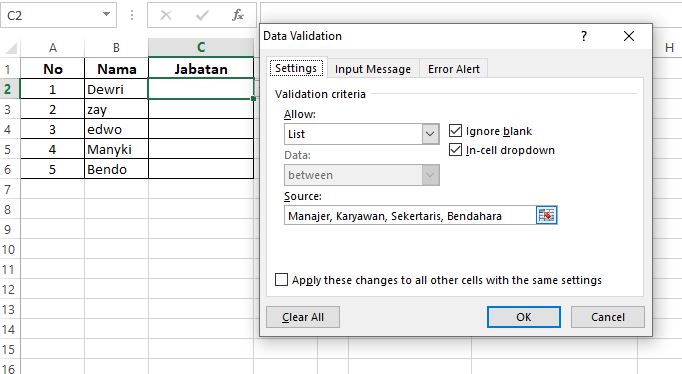Select the empty Jabatan cell for Bendo
The height and width of the screenshot is (374, 682).
pyautogui.click(x=201, y=169)
